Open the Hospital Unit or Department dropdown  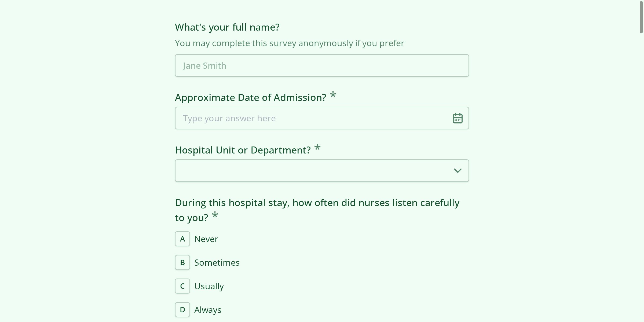[x=321, y=170]
